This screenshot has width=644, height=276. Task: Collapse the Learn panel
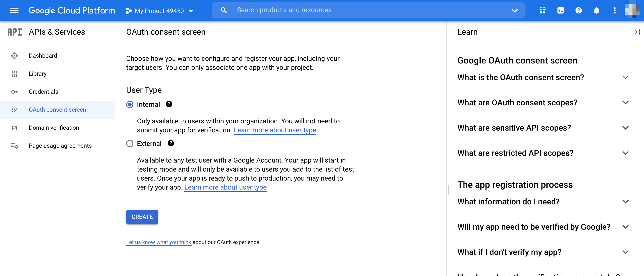(637, 32)
